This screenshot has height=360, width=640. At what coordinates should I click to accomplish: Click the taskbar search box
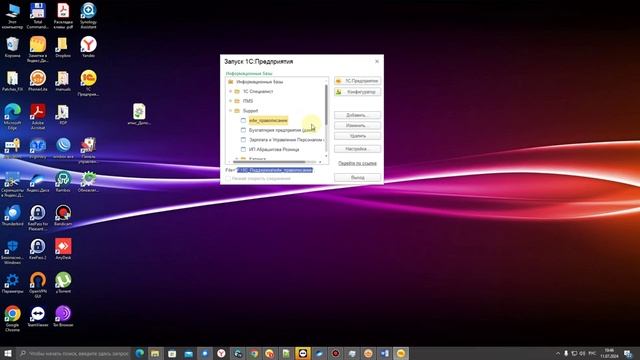pos(74,353)
